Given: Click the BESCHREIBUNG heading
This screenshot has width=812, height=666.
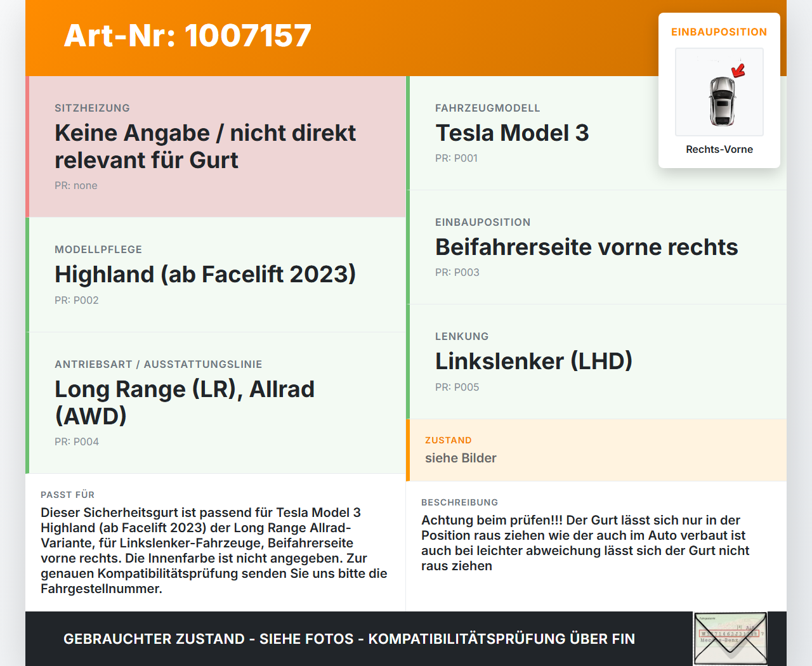Looking at the screenshot, I should tap(459, 502).
